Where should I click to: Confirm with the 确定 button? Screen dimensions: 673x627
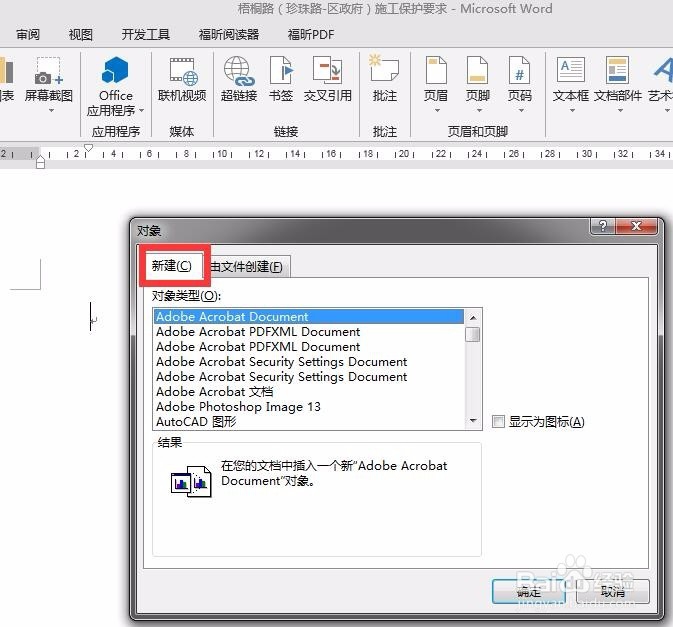pyautogui.click(x=528, y=591)
